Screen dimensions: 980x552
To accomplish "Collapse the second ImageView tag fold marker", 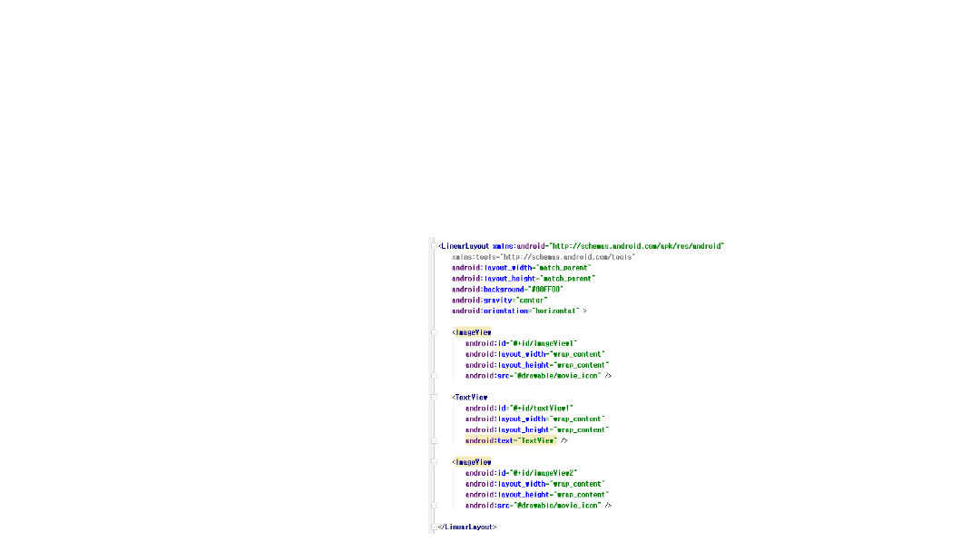I will 434,462.
